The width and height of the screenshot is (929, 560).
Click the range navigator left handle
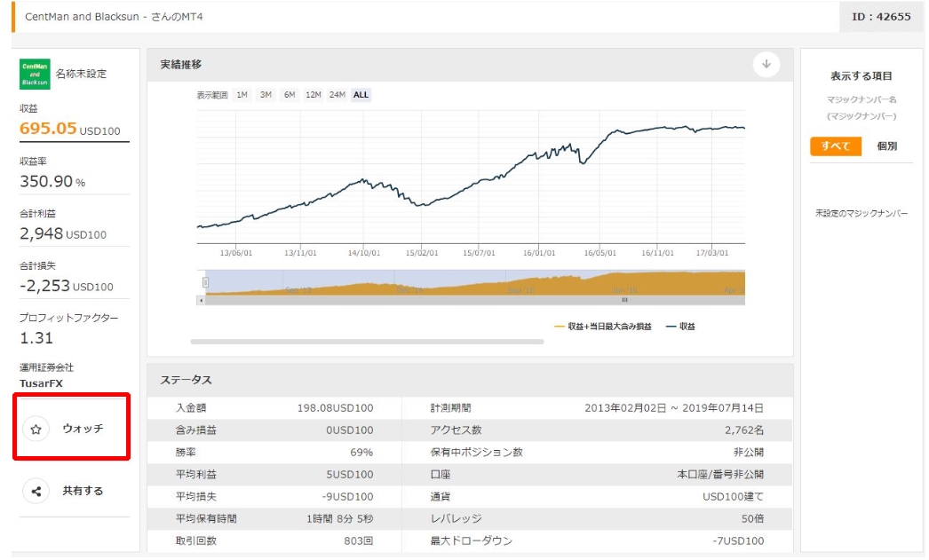tap(205, 282)
